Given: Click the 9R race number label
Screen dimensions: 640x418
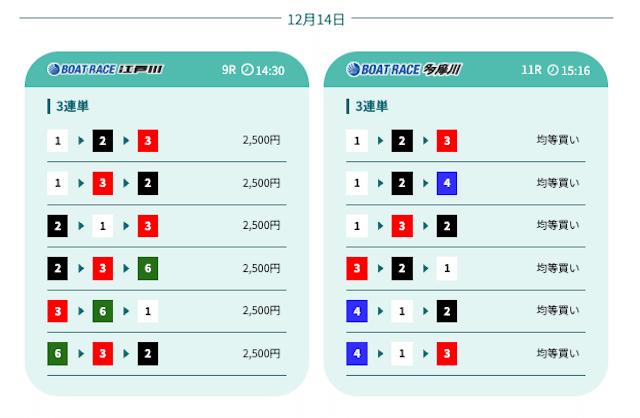Looking at the screenshot, I should coord(228,71).
